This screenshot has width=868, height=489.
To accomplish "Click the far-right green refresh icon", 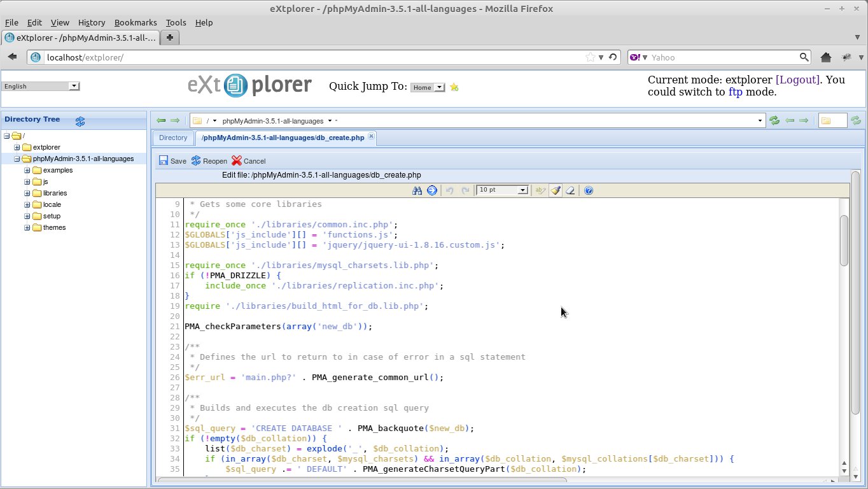I will coord(856,120).
